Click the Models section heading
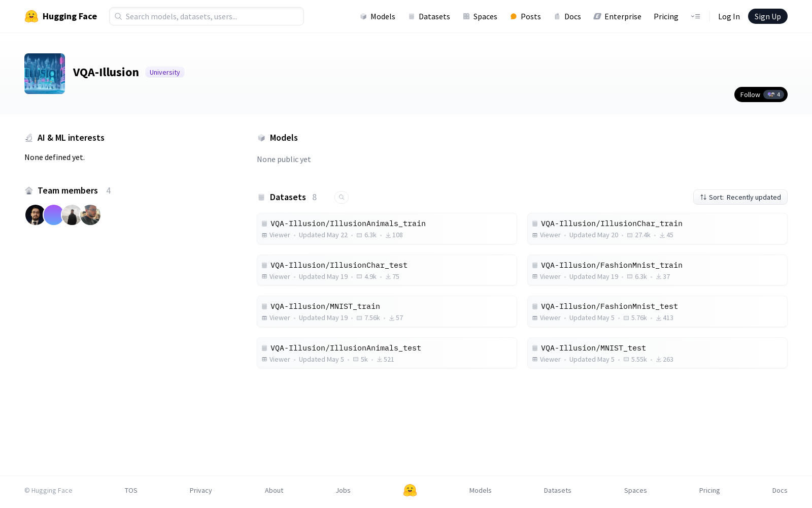Image resolution: width=812 pixels, height=508 pixels. click(x=284, y=138)
